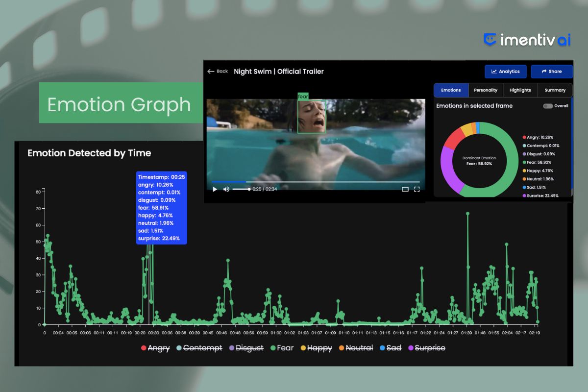Click the Timestamp 00:25 tooltip
This screenshot has width=588, height=392.
(162, 208)
